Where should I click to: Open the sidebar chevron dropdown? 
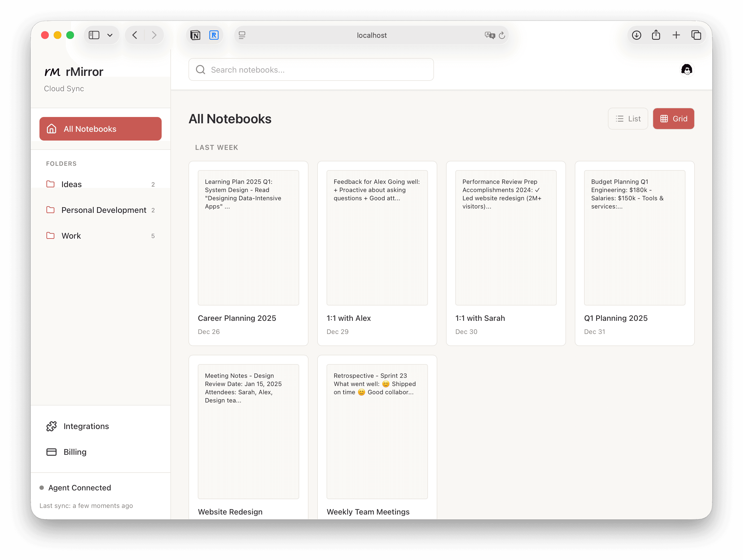110,35
